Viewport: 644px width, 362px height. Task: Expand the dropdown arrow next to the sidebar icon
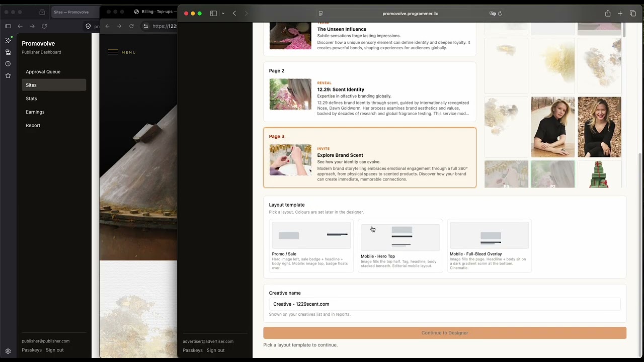tap(223, 14)
